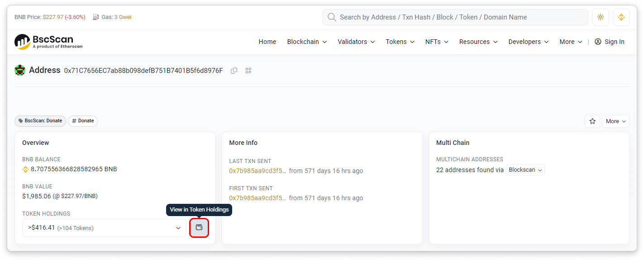The height and width of the screenshot is (260, 644).
Task: Open the BNB chain network selector icon
Action: coord(621,17)
